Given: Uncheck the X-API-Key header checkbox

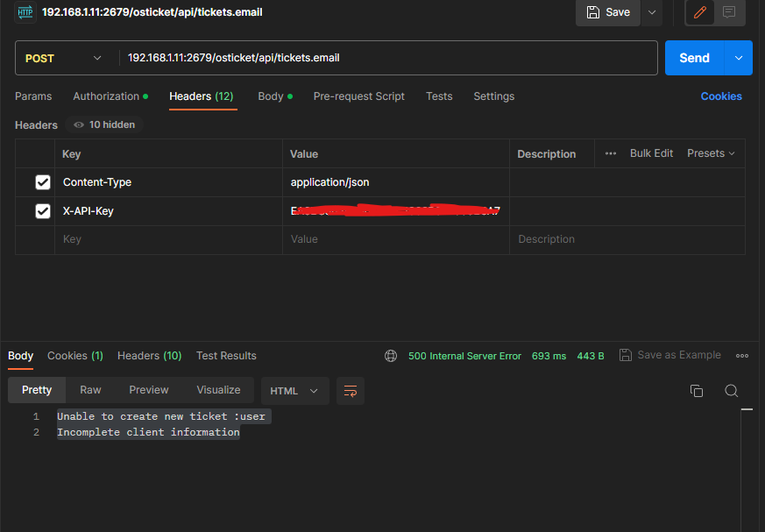Looking at the screenshot, I should tap(42, 211).
